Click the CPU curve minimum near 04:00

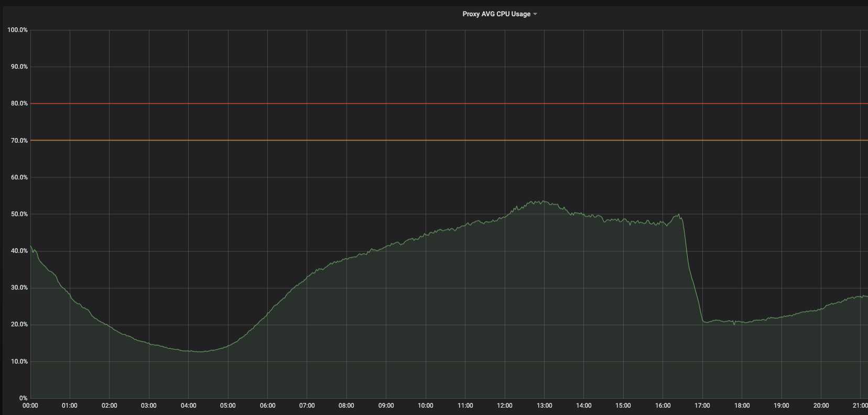pos(199,351)
